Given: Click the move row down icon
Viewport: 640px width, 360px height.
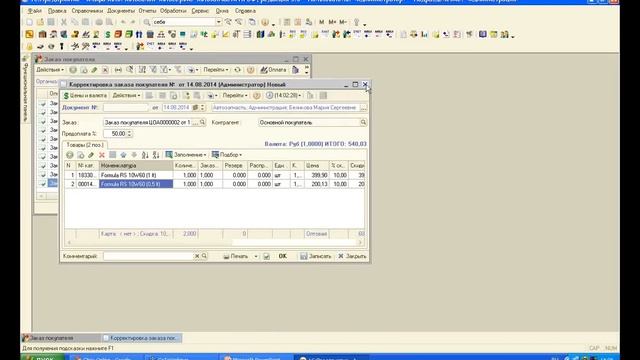Looking at the screenshot, I should (x=134, y=155).
